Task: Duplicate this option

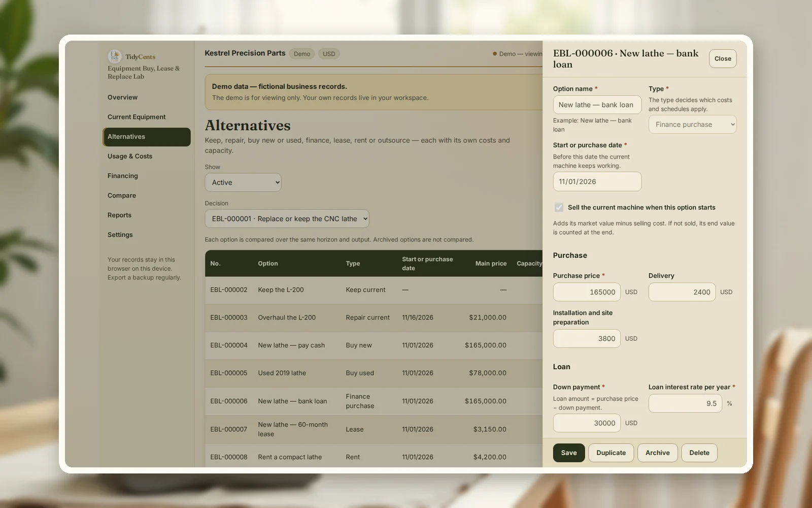Action: pos(611,453)
